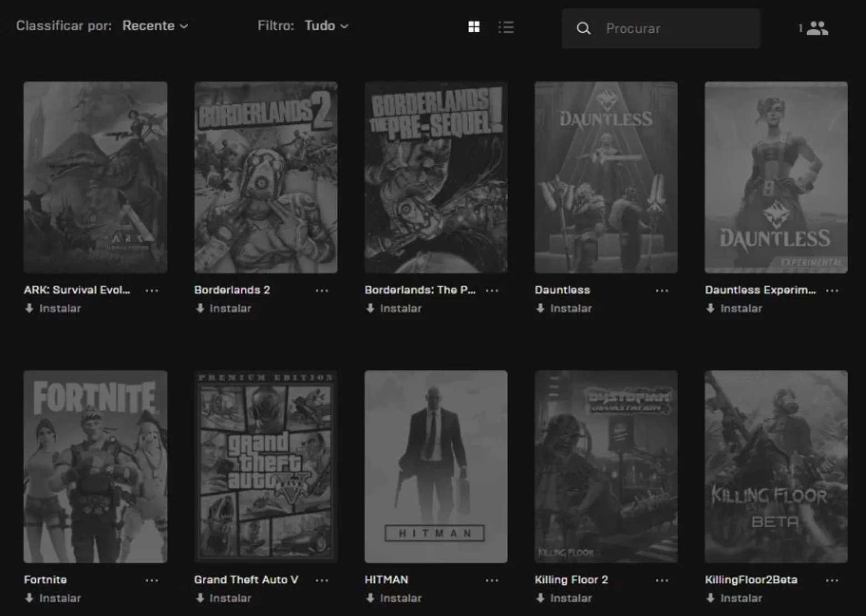The width and height of the screenshot is (866, 616).
Task: Click the search magnifier icon
Action: 583,28
